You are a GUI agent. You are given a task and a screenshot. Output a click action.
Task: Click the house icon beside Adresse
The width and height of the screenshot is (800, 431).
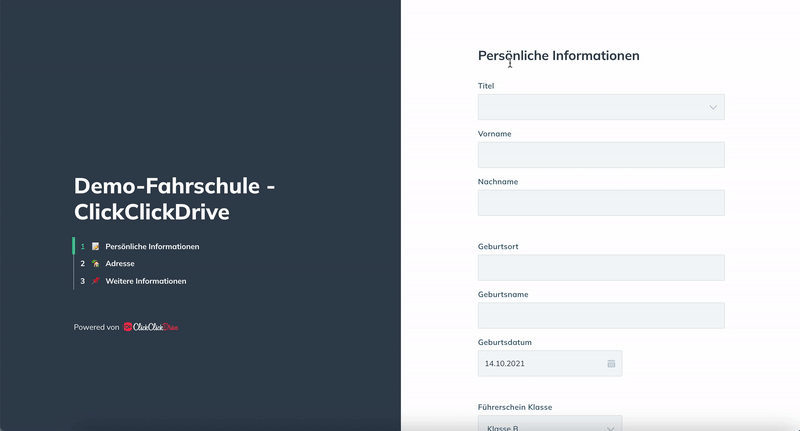point(95,264)
